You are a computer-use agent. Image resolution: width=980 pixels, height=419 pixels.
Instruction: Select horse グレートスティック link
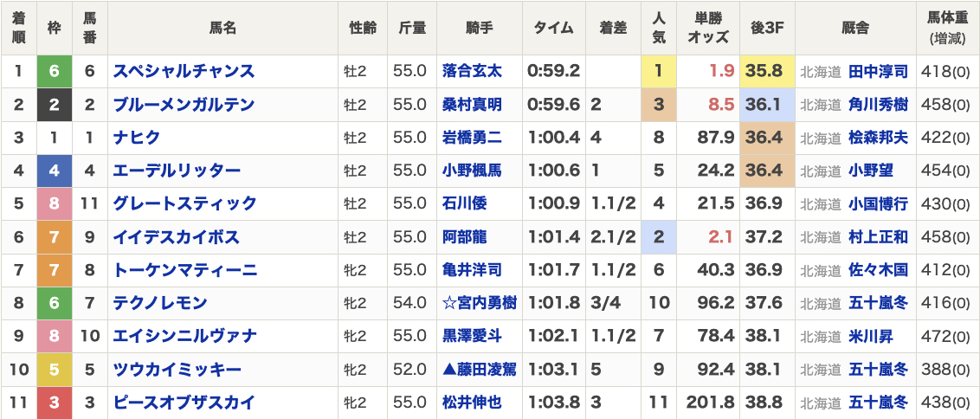(184, 203)
